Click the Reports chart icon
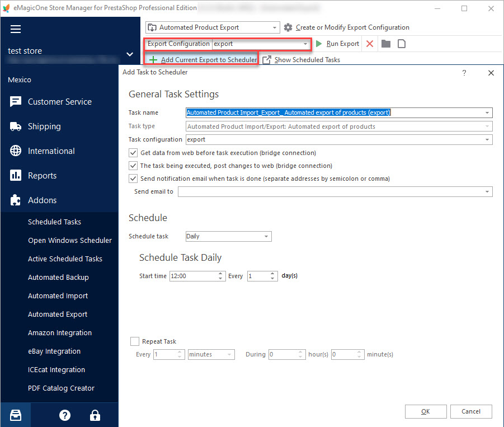This screenshot has height=427, width=504. pos(16,176)
